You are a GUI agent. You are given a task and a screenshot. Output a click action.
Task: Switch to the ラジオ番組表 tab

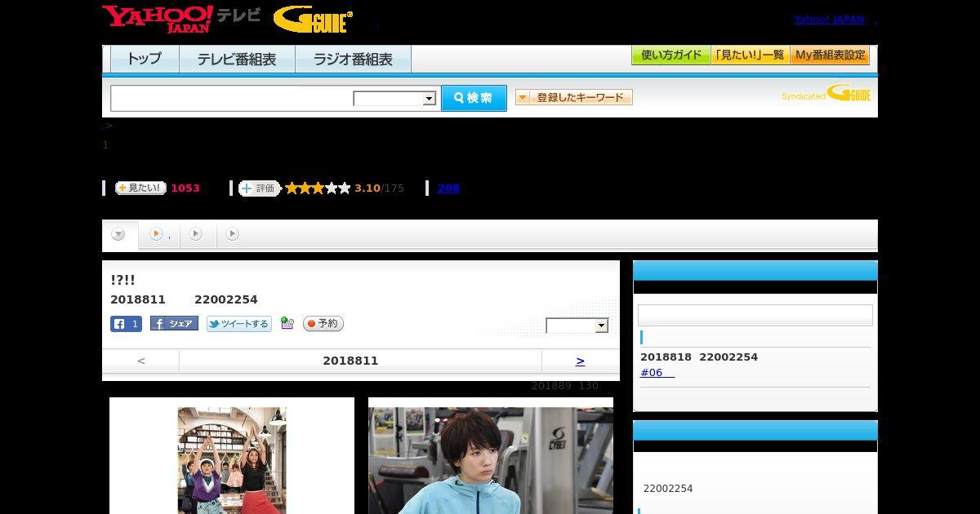(353, 59)
